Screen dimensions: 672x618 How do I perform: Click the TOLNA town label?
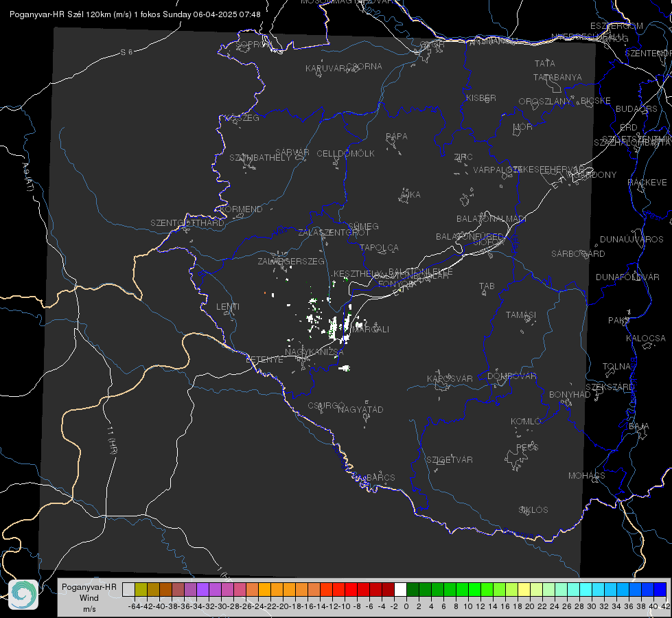616,367
